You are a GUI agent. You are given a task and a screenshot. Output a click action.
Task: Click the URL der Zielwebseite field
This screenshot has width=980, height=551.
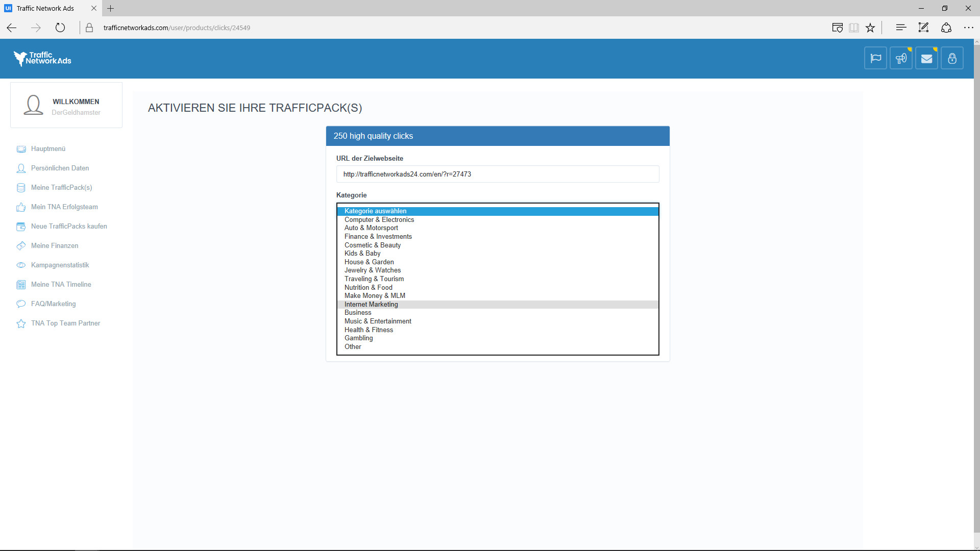pyautogui.click(x=497, y=174)
